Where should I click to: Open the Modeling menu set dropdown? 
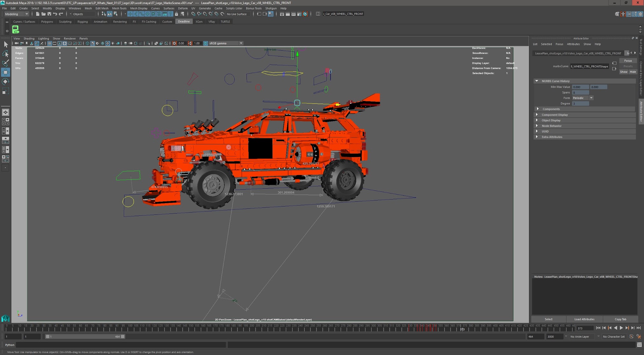[x=17, y=14]
